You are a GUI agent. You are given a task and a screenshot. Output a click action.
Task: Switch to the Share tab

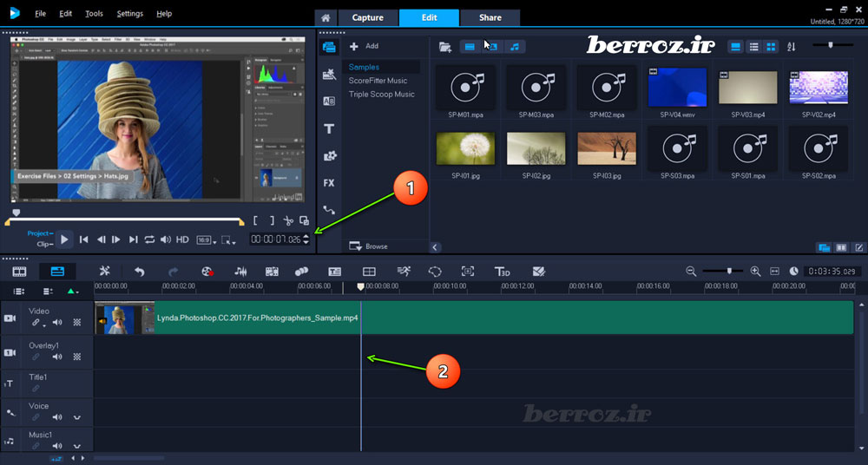pyautogui.click(x=490, y=17)
